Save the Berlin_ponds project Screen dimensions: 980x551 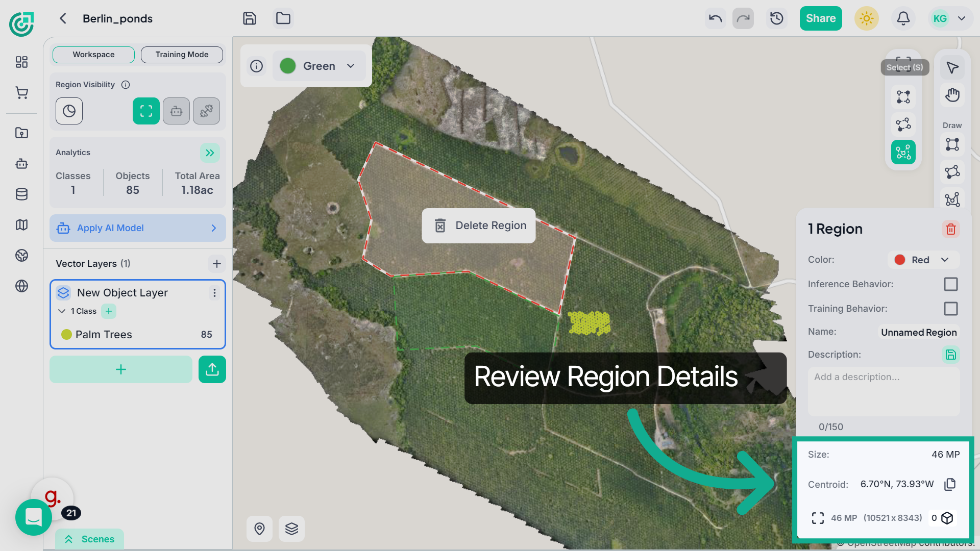[250, 18]
